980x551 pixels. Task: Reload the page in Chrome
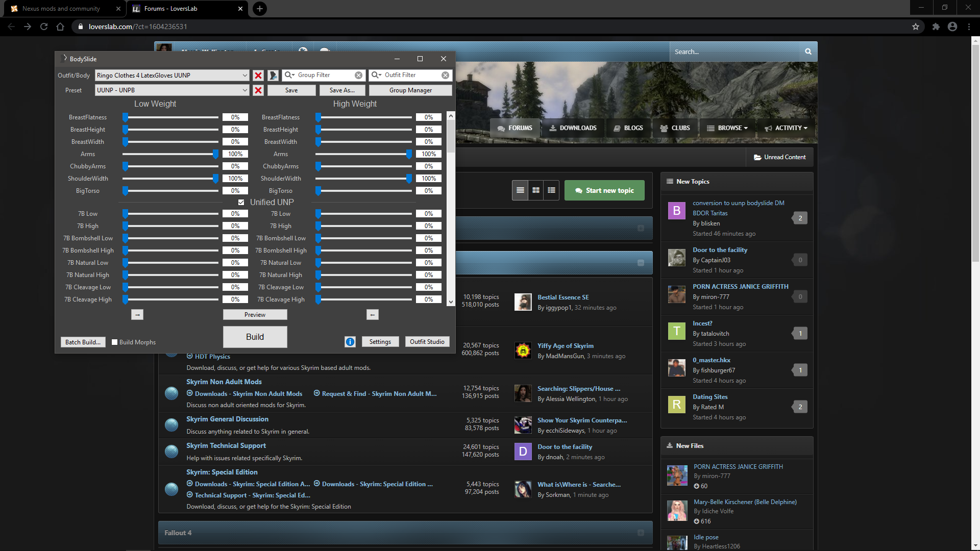(44, 27)
